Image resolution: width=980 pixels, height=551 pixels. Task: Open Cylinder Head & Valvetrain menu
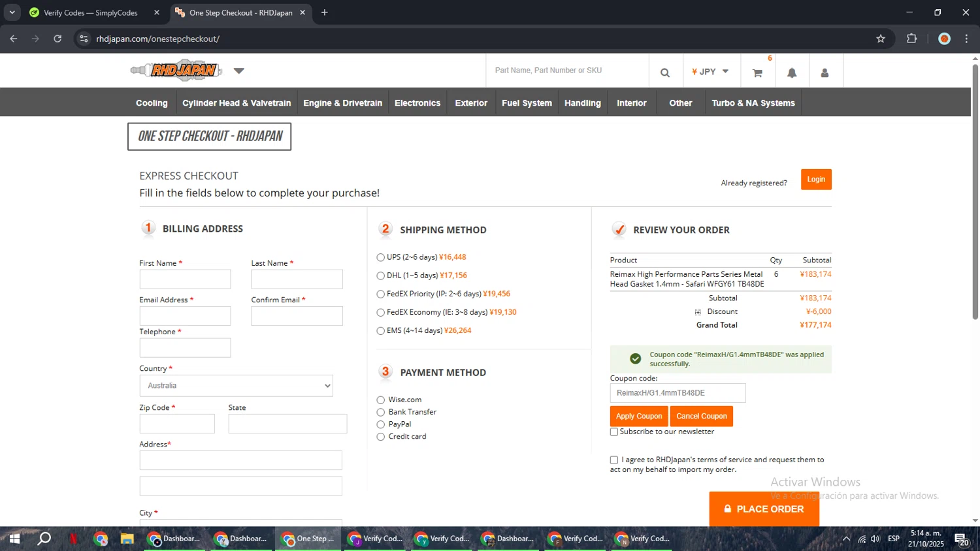[x=237, y=103]
